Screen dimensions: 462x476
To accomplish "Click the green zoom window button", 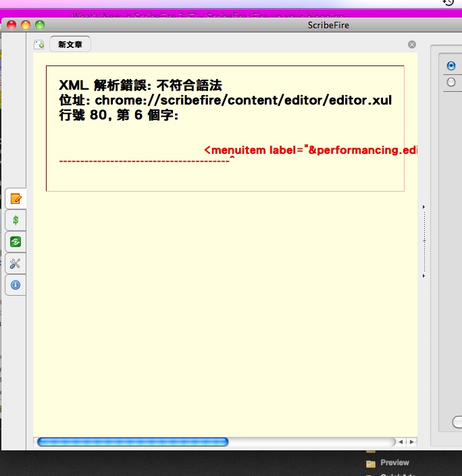I will 40,25.
